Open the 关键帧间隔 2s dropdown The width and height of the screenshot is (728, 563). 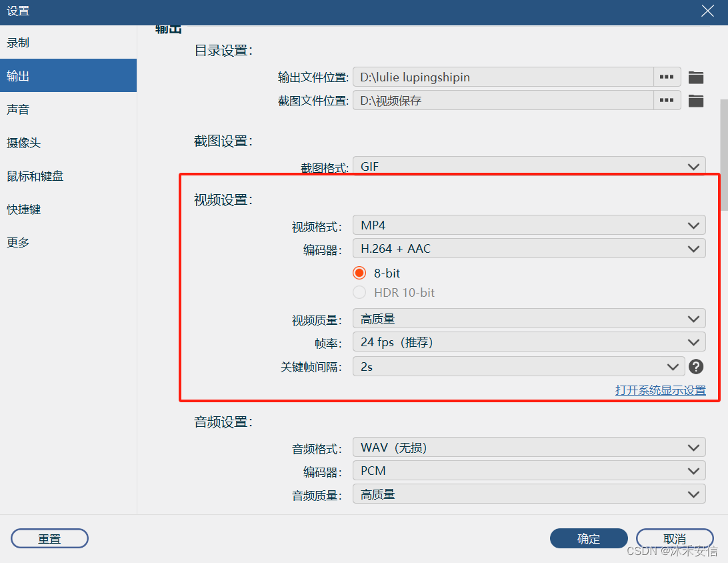pos(519,366)
